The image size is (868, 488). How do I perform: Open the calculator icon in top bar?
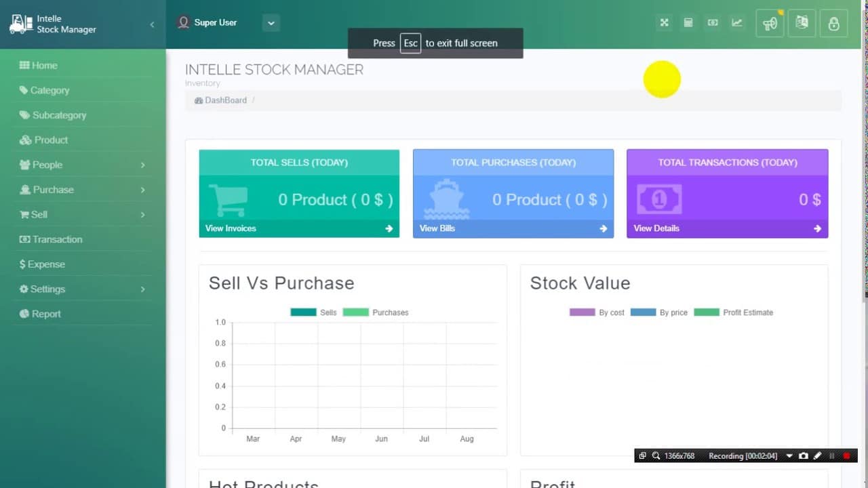(x=688, y=23)
